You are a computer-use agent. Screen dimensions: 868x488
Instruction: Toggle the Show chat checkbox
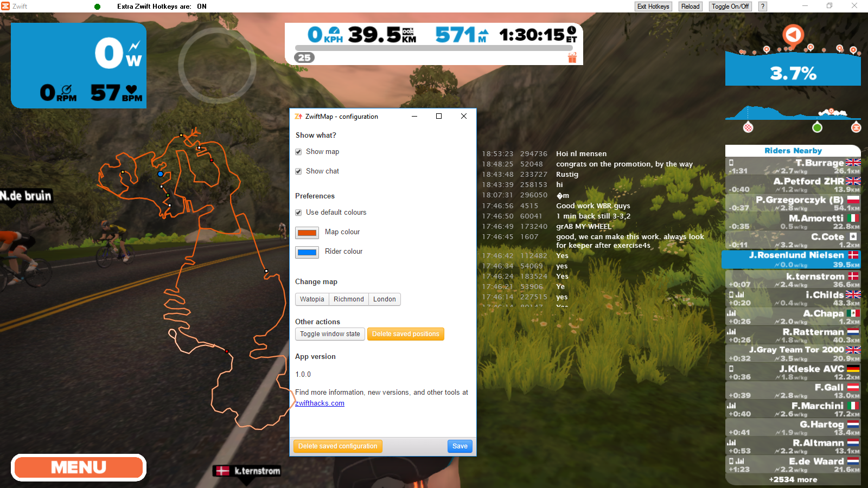(x=298, y=171)
